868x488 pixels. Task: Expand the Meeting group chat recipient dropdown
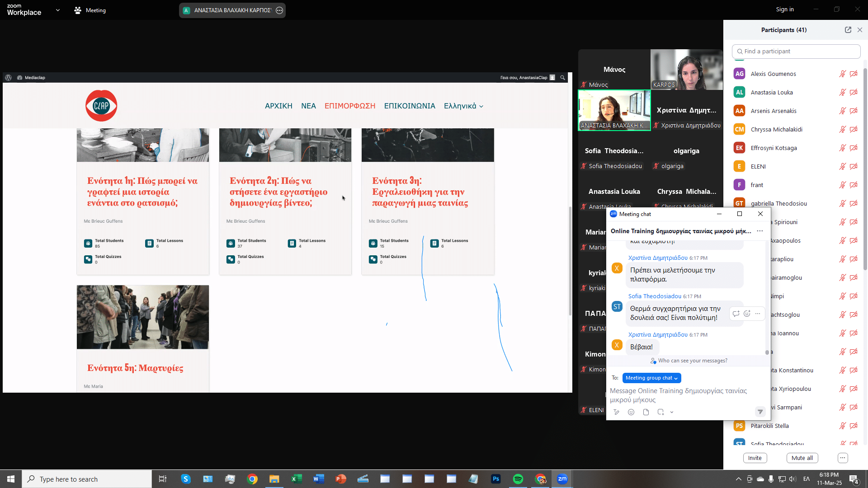[651, 378]
